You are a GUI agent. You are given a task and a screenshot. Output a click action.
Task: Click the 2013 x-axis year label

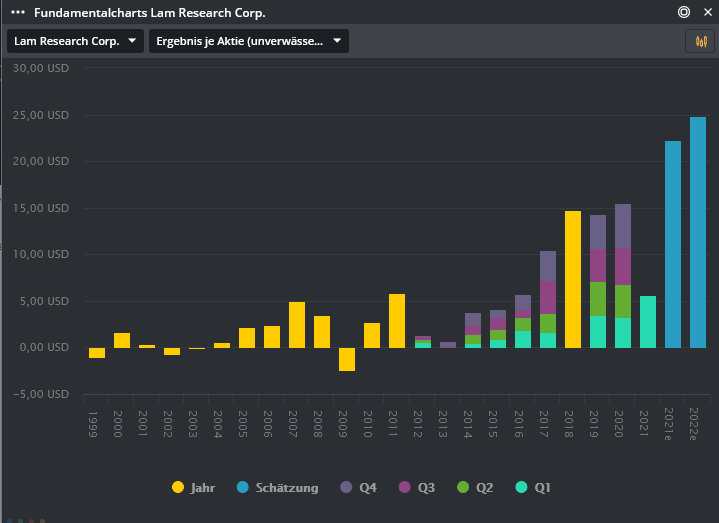(442, 424)
